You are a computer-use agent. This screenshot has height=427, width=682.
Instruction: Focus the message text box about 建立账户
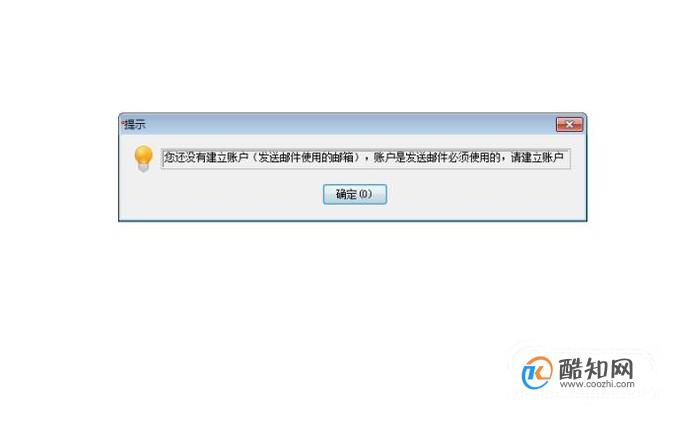(x=365, y=158)
